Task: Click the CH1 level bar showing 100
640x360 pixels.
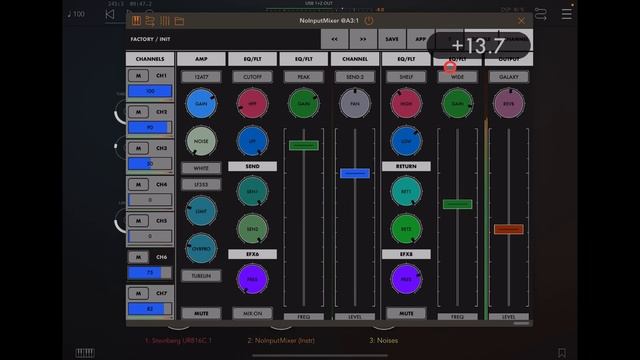Action: tap(150, 91)
